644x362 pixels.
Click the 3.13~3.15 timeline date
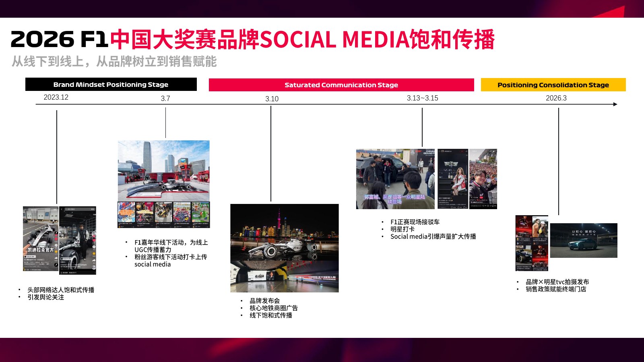coord(422,98)
